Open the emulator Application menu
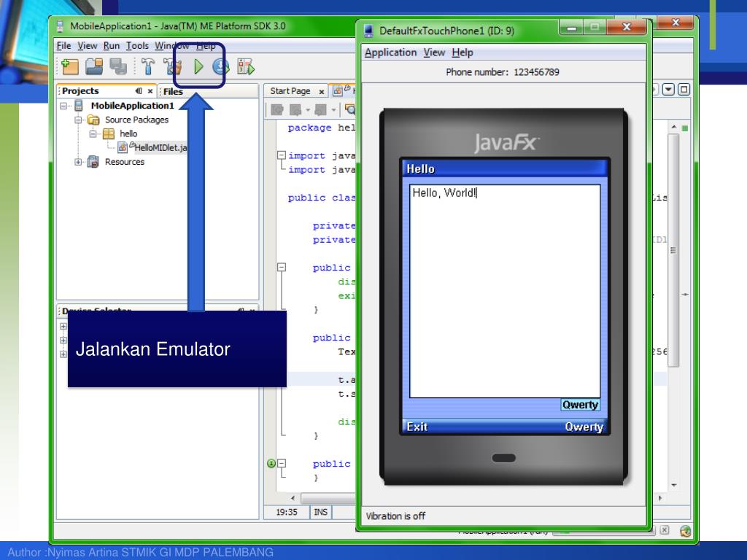Image resolution: width=747 pixels, height=560 pixels. click(391, 52)
